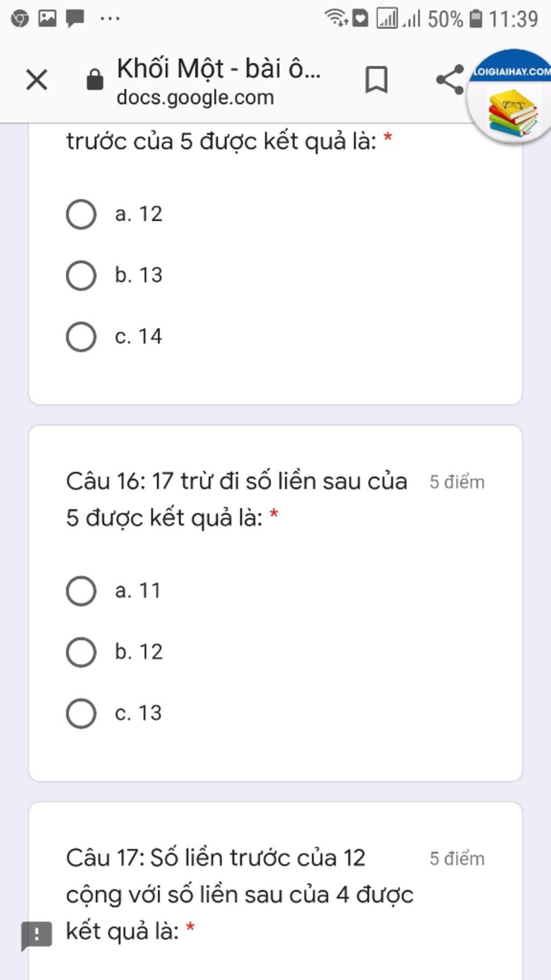This screenshot has height=980, width=551.
Task: Tap the Câu 17 question text
Action: [239, 895]
